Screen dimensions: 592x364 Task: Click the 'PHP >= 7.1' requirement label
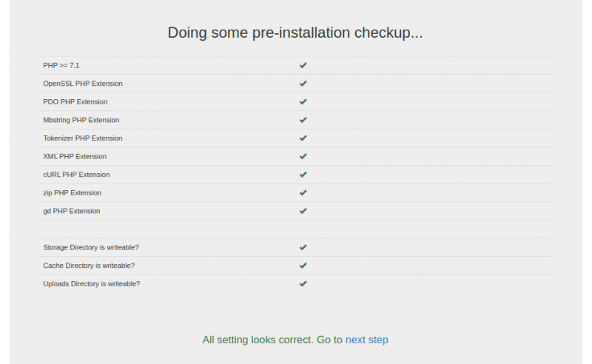point(61,65)
